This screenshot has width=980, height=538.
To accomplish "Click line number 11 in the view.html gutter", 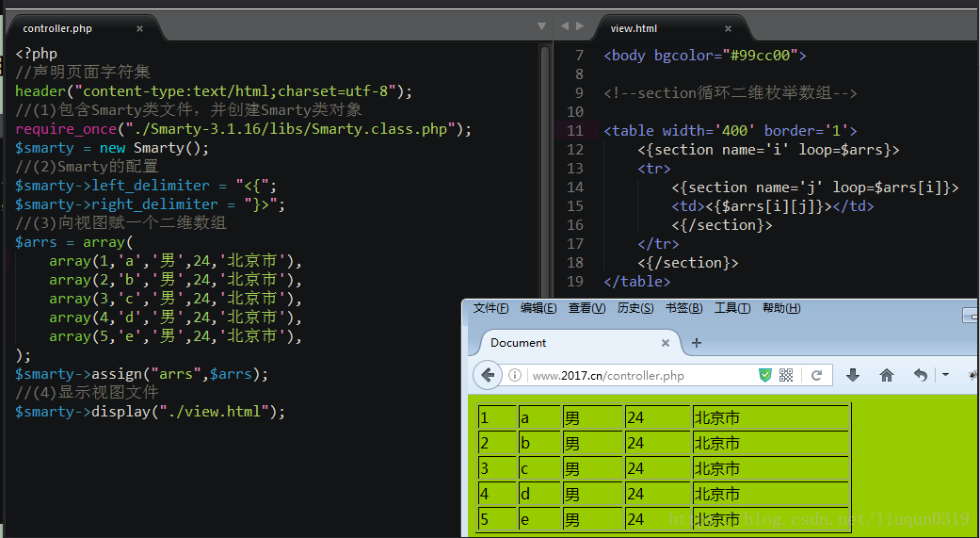I will click(575, 131).
